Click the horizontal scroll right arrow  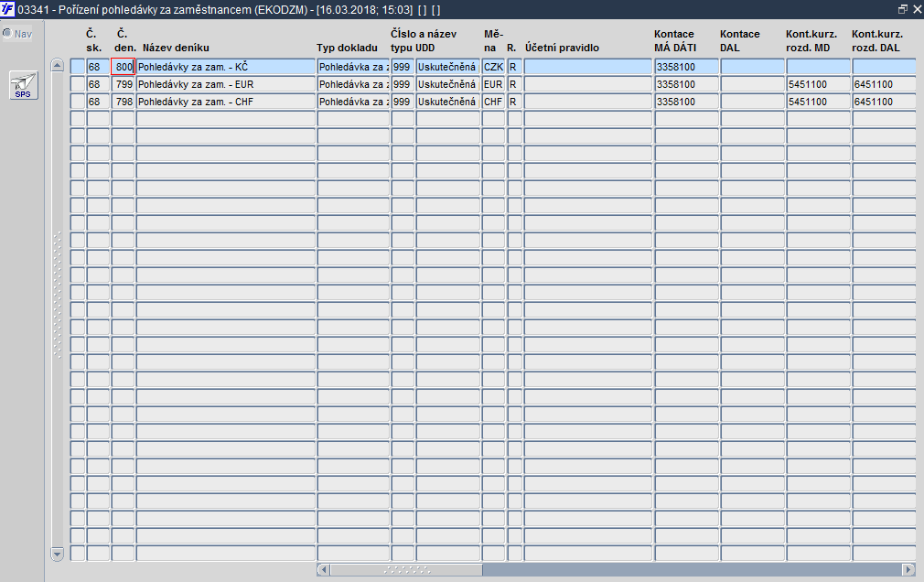coord(908,569)
